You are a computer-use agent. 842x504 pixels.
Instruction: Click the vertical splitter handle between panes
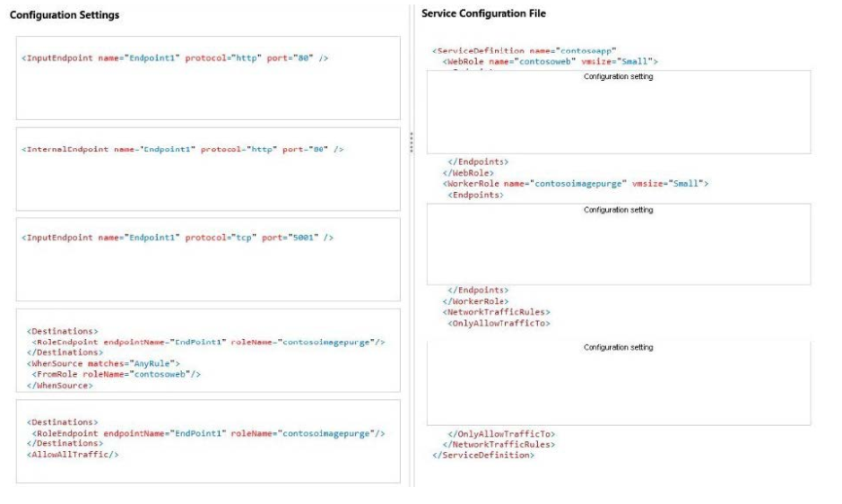point(412,143)
